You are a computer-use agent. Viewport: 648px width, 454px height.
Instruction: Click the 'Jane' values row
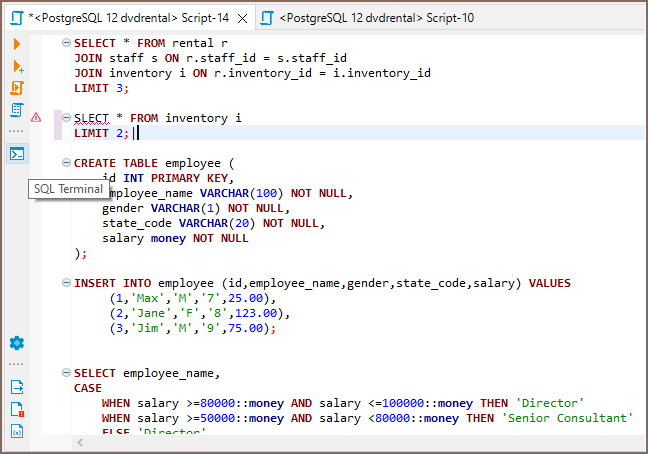tap(200, 313)
